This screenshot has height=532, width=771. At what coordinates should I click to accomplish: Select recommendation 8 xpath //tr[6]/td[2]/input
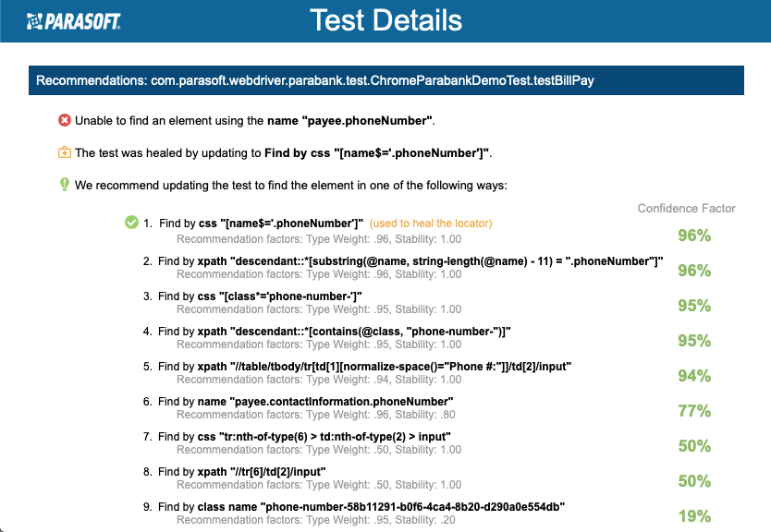point(242,472)
